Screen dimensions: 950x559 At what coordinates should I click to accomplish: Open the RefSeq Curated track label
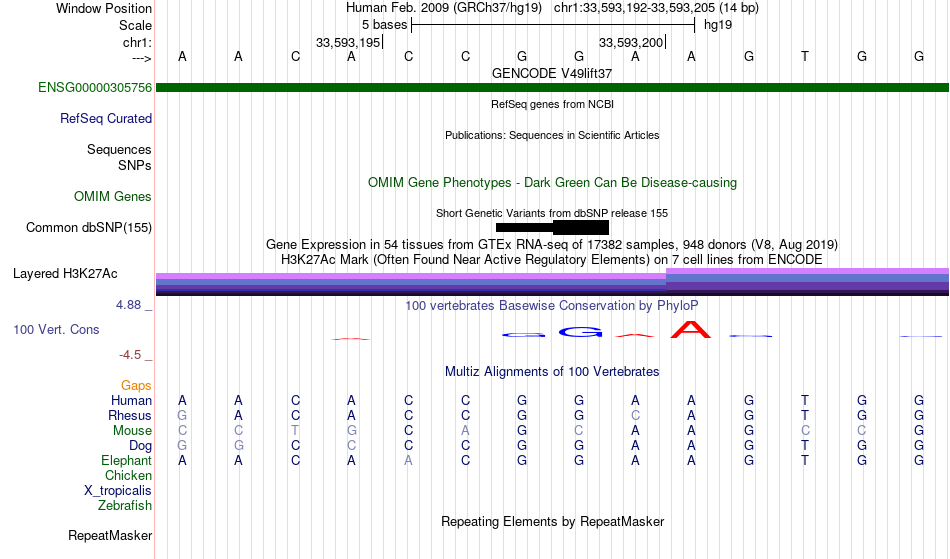tap(106, 118)
